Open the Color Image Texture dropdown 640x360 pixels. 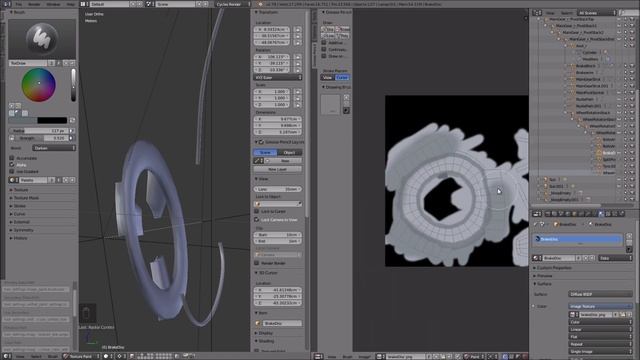[x=600, y=306]
